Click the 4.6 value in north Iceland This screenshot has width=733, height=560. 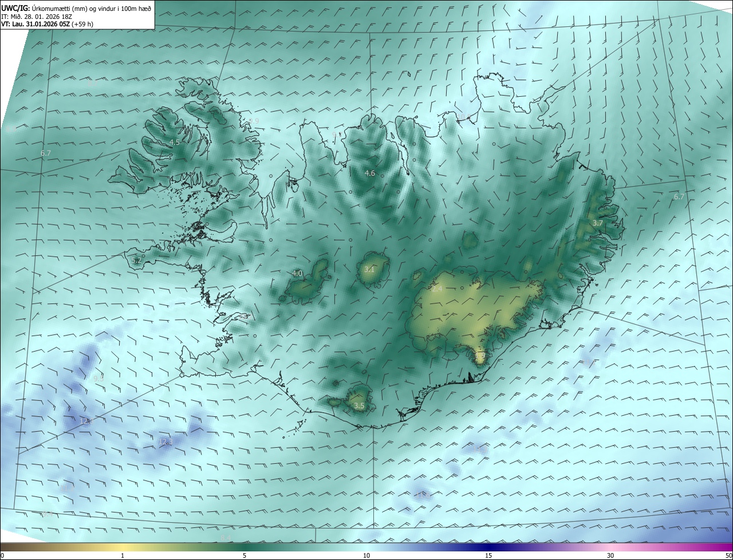coord(370,173)
